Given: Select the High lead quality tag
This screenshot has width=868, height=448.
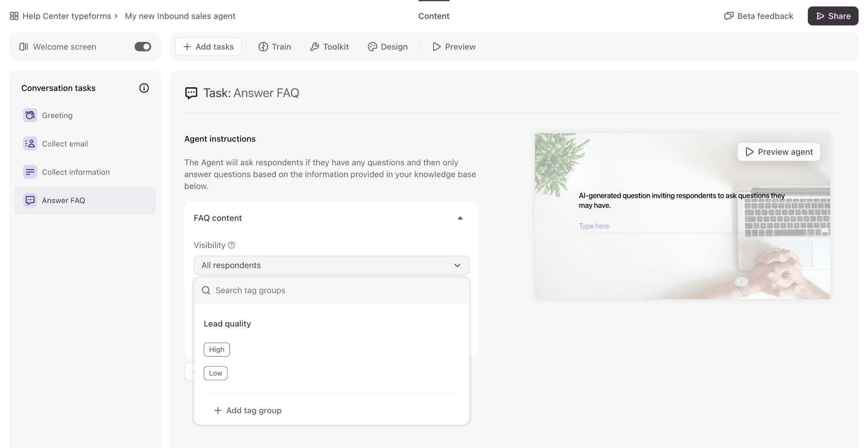Looking at the screenshot, I should point(217,350).
